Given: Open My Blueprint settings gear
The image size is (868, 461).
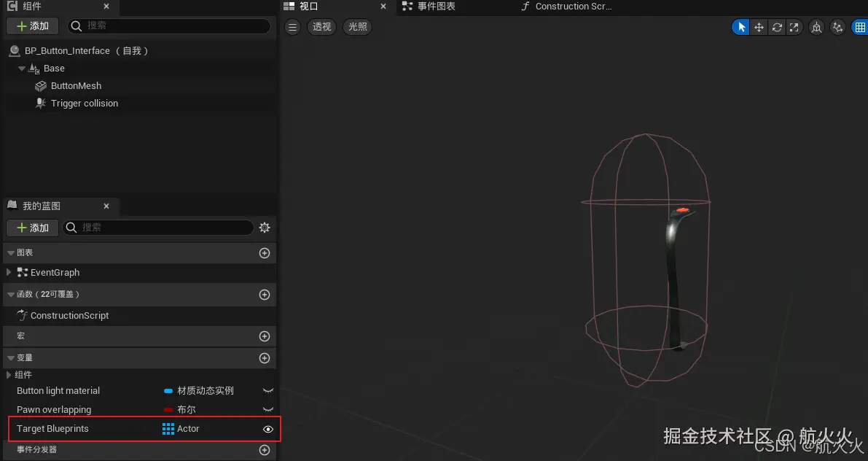Looking at the screenshot, I should (x=264, y=228).
